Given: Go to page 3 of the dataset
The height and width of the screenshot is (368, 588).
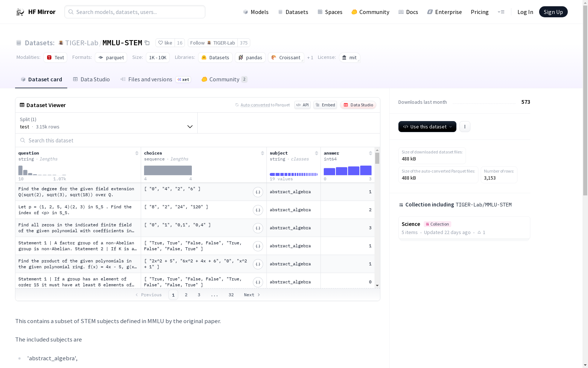Looking at the screenshot, I should point(199,295).
